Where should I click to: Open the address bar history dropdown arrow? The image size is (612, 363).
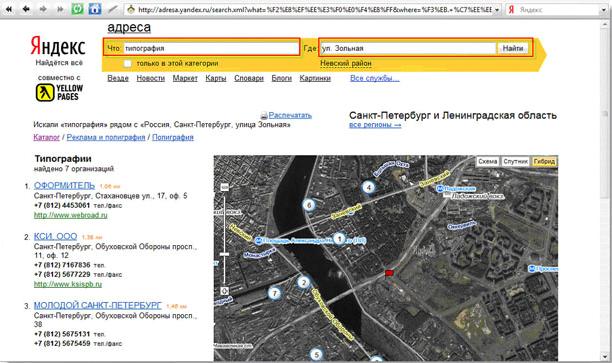[497, 10]
